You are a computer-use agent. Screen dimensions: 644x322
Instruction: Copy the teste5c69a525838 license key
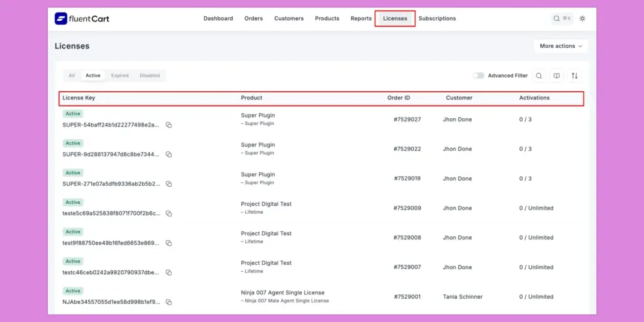169,214
